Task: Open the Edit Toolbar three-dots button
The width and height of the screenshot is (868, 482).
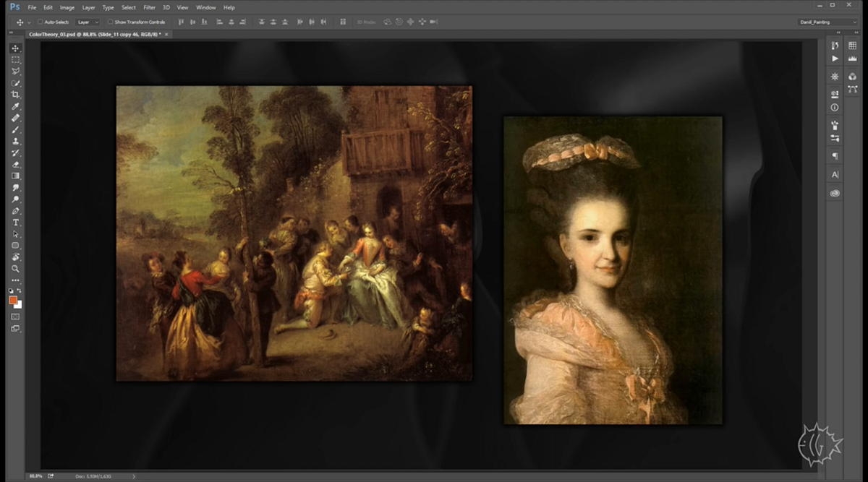Action: tap(15, 280)
